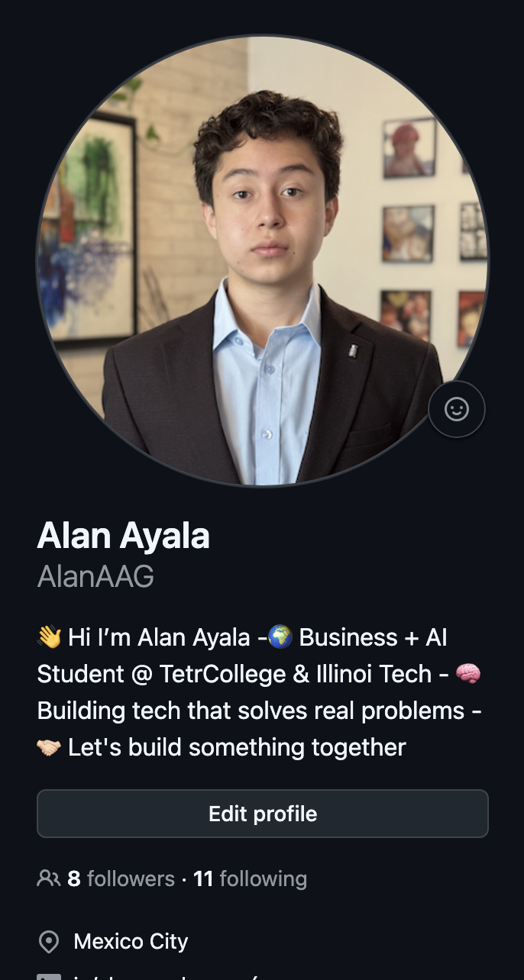This screenshot has width=524, height=980.
Task: Click "Let's build something together" bio text
Action: click(237, 747)
